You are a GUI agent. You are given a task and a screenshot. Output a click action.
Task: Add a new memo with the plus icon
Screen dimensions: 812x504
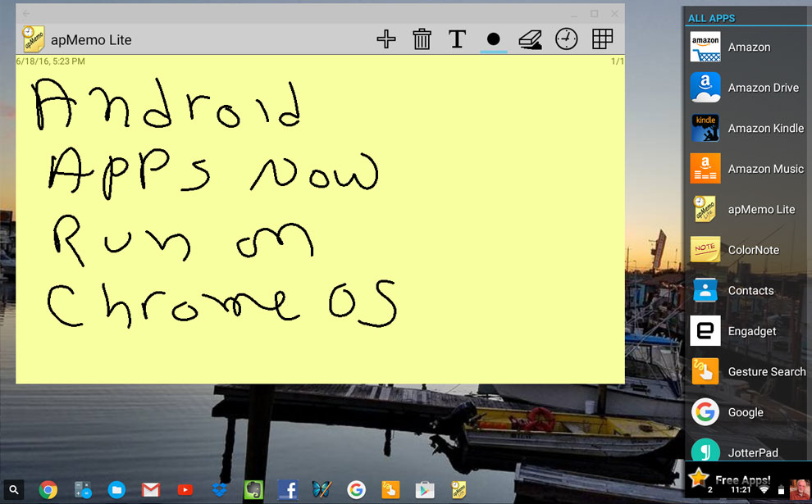click(x=385, y=39)
